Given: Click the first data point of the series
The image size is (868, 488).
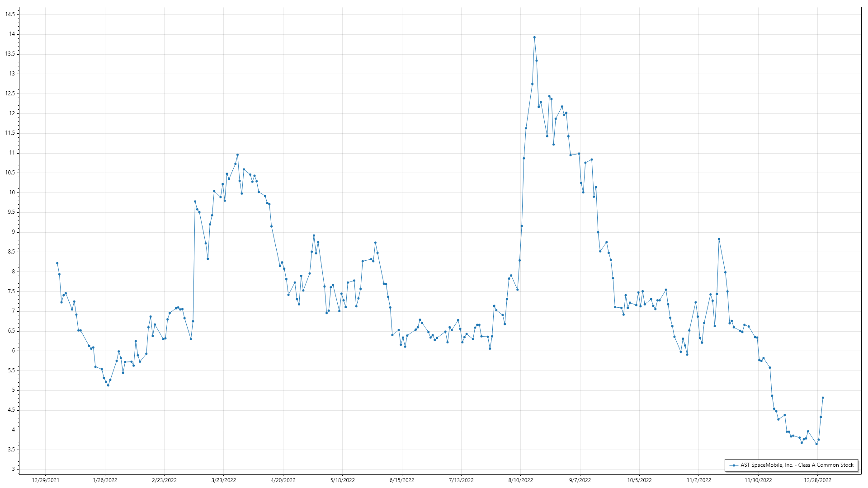Looking at the screenshot, I should coord(57,263).
